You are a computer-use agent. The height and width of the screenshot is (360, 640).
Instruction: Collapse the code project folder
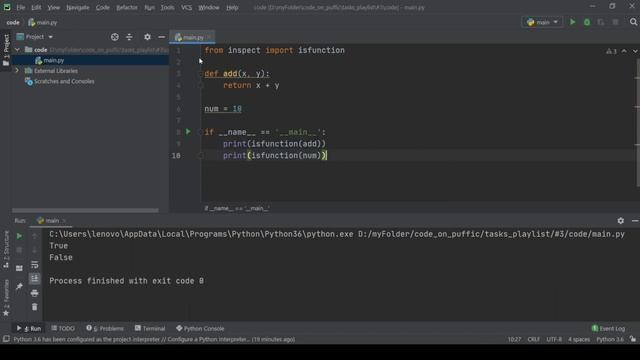click(17, 50)
